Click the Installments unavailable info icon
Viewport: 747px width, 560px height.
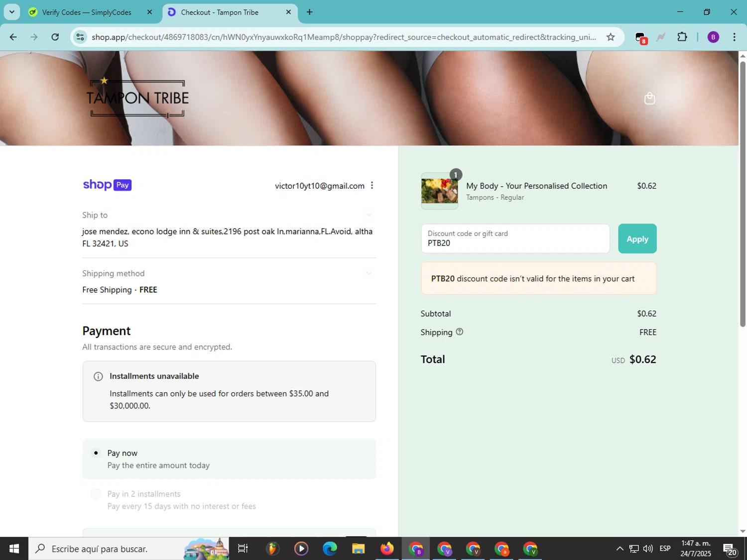[98, 376]
